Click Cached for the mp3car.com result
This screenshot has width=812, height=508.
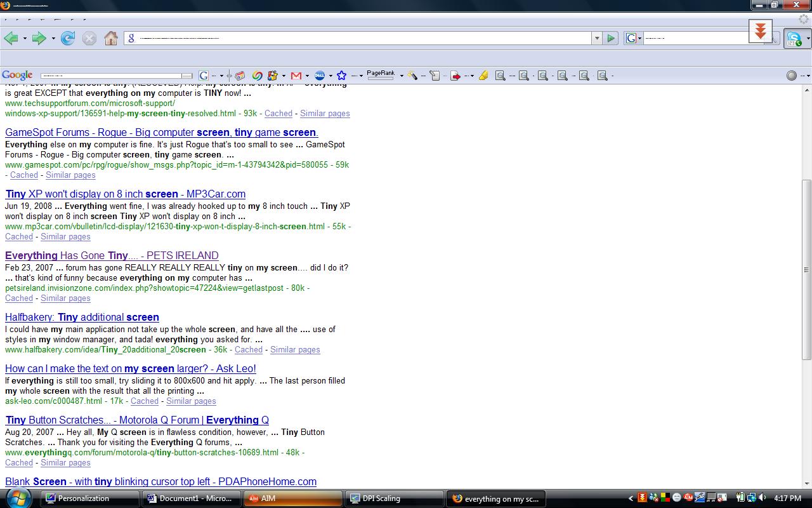[x=19, y=237]
